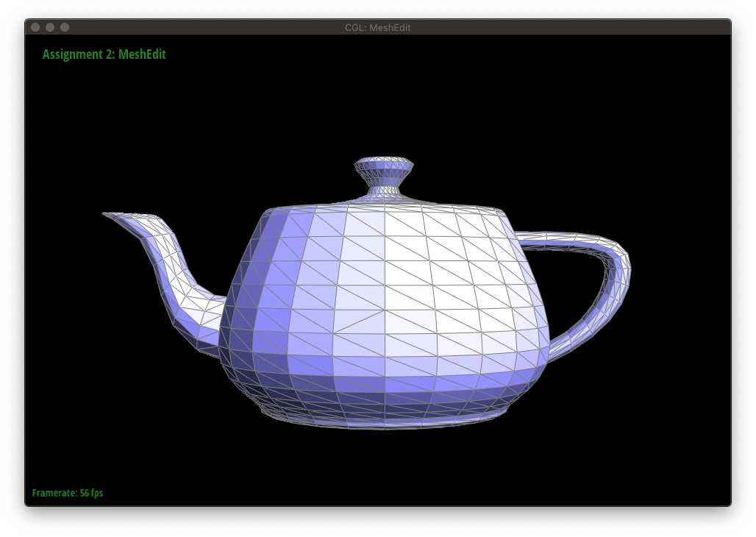This screenshot has height=537, width=756.
Task: Click the handle's lower attachment to the body
Action: point(553,344)
